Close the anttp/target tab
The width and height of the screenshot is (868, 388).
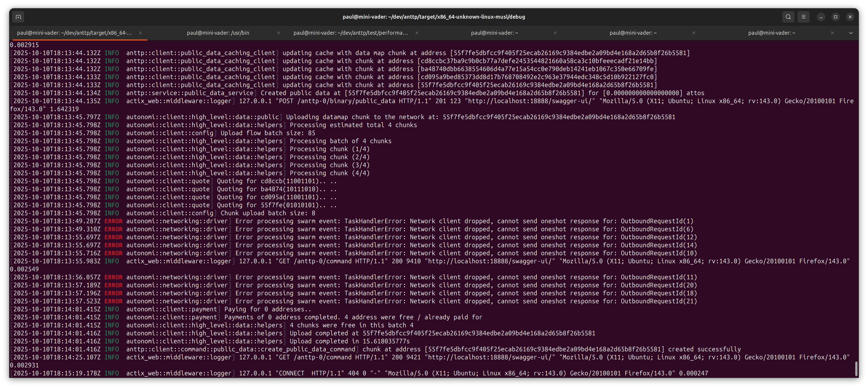140,33
